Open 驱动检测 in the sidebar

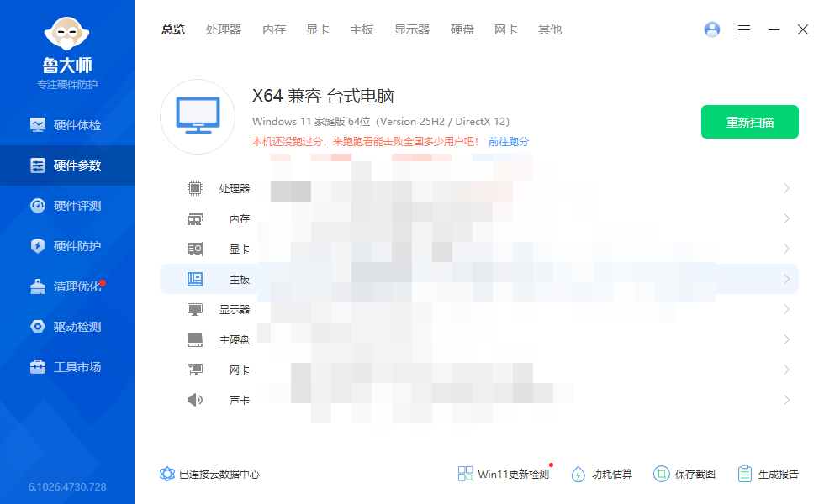pos(66,327)
